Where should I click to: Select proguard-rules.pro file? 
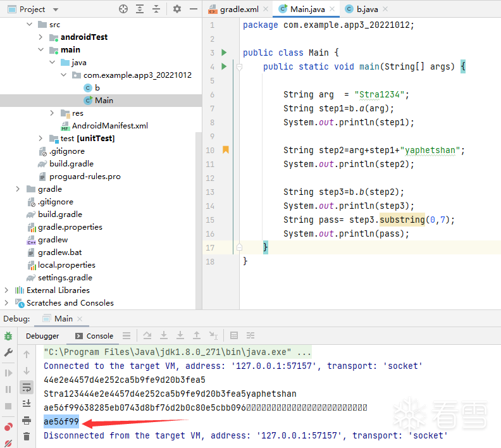tap(80, 177)
